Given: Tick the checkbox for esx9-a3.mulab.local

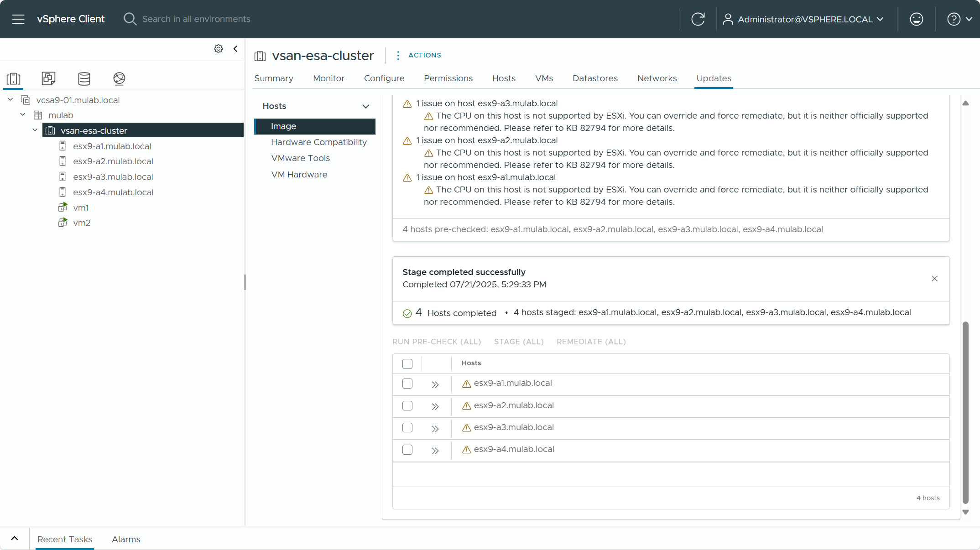Looking at the screenshot, I should (407, 428).
